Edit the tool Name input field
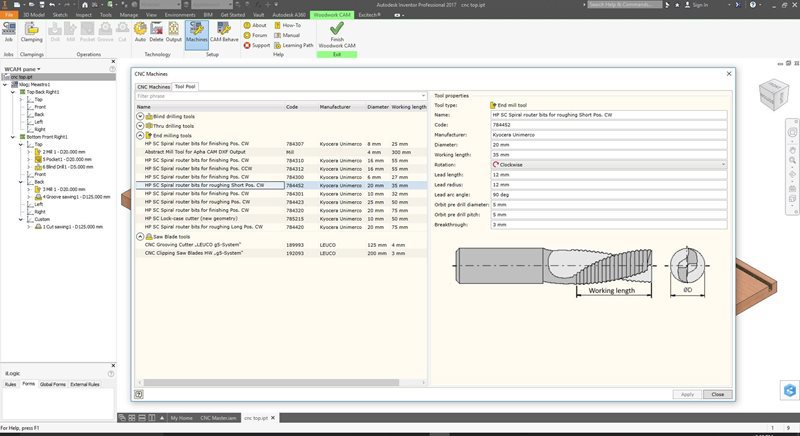The image size is (800, 436). coord(609,115)
